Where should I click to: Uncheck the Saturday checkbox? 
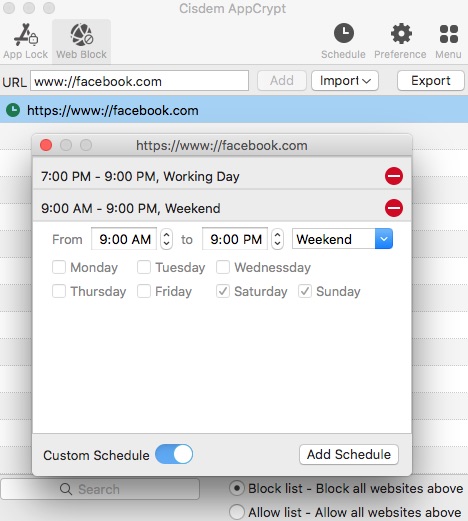coord(223,291)
